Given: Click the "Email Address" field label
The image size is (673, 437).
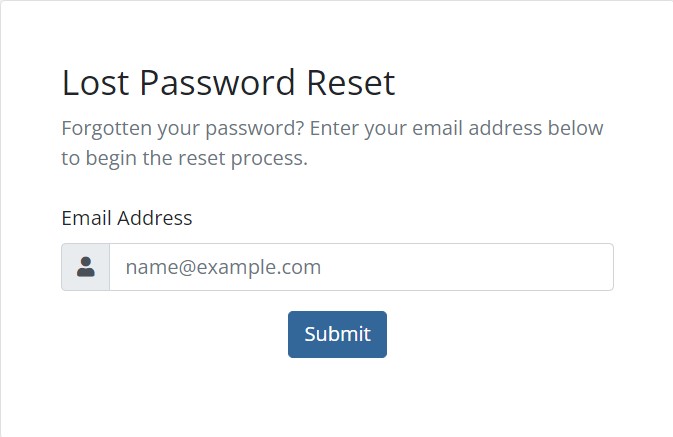Looking at the screenshot, I should pyautogui.click(x=127, y=218).
